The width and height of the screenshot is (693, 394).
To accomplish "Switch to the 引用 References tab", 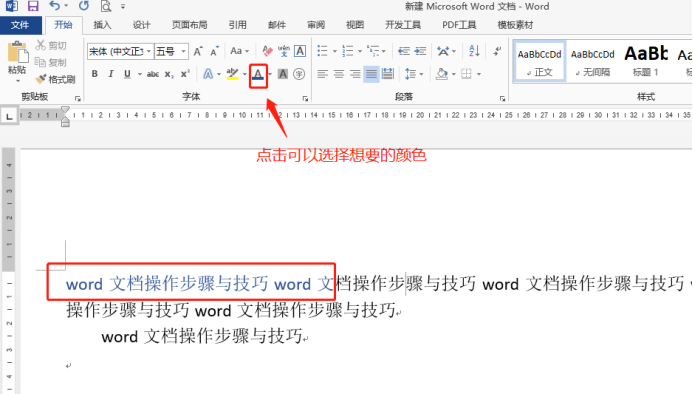I will (237, 25).
